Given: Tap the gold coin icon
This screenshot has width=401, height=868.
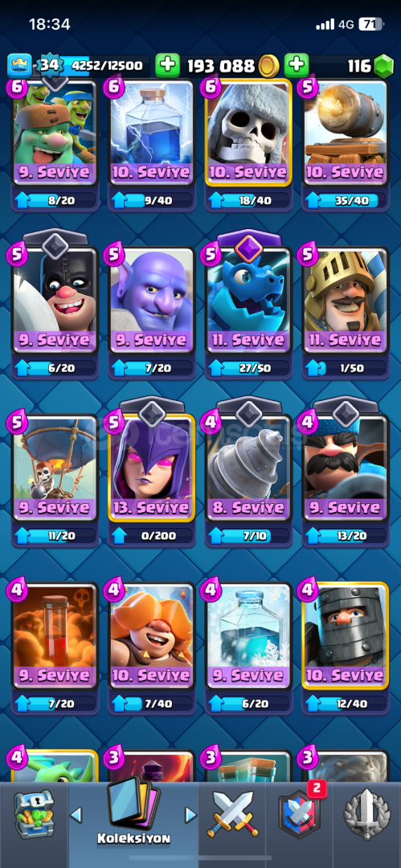Looking at the screenshot, I should 269,67.
